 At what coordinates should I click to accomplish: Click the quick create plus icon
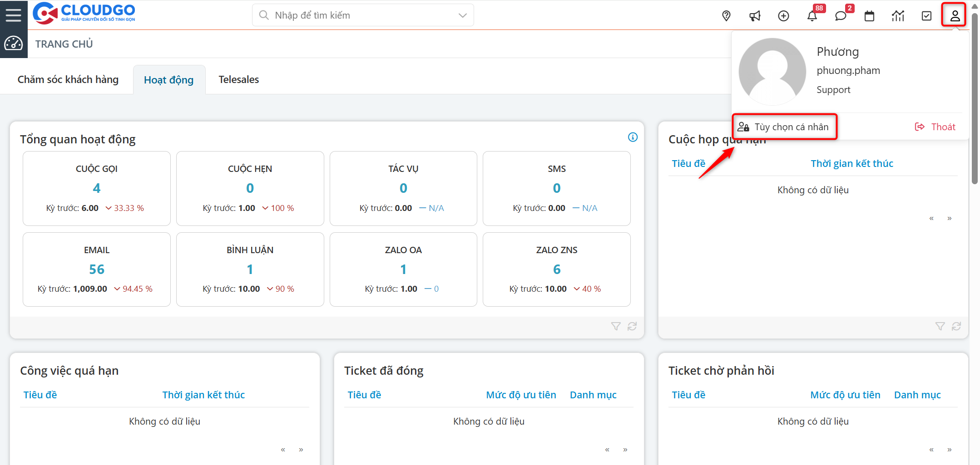pos(783,16)
